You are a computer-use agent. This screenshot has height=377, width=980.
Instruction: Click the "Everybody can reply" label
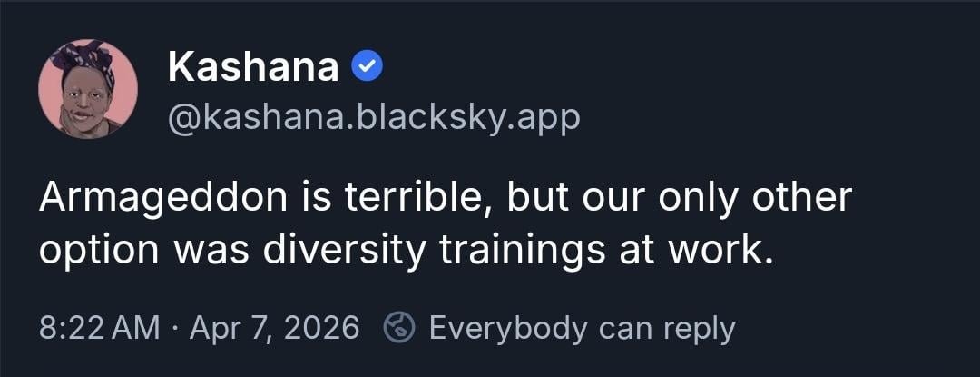581,327
